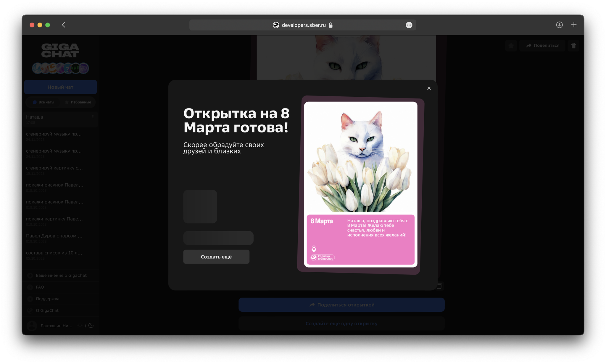This screenshot has width=606, height=364.
Task: Click the developers.sber.ru address bar
Action: coord(303,25)
